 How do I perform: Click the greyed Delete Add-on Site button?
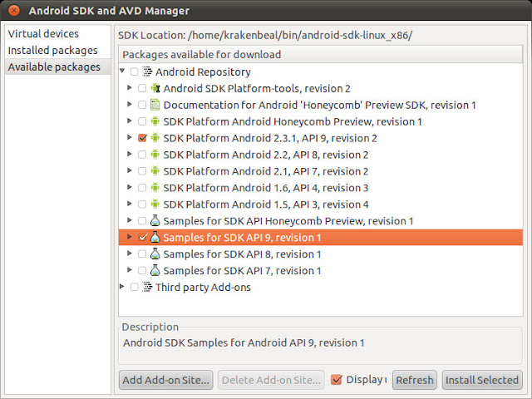tap(271, 380)
